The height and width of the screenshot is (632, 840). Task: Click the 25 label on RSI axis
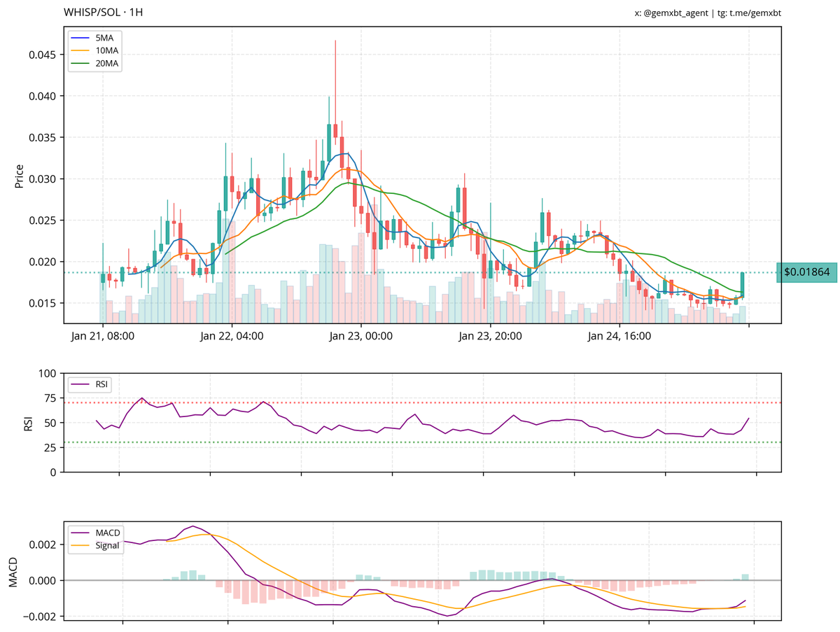52,448
